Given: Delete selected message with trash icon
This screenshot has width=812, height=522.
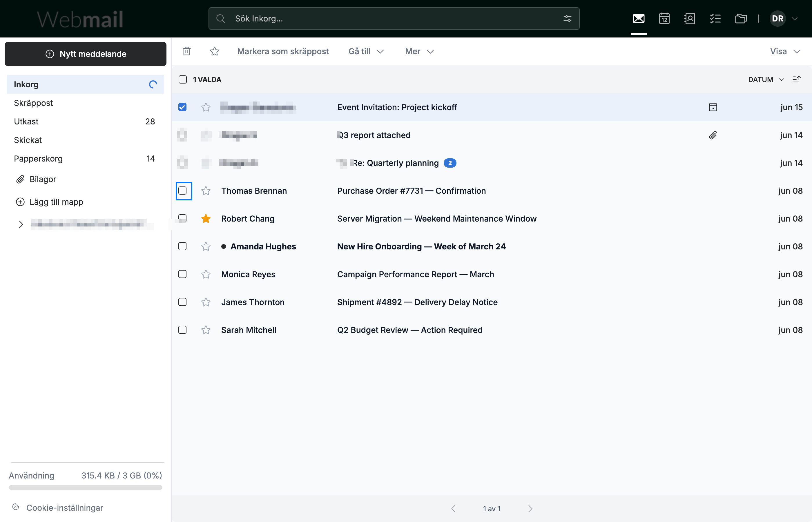Looking at the screenshot, I should click(x=187, y=51).
